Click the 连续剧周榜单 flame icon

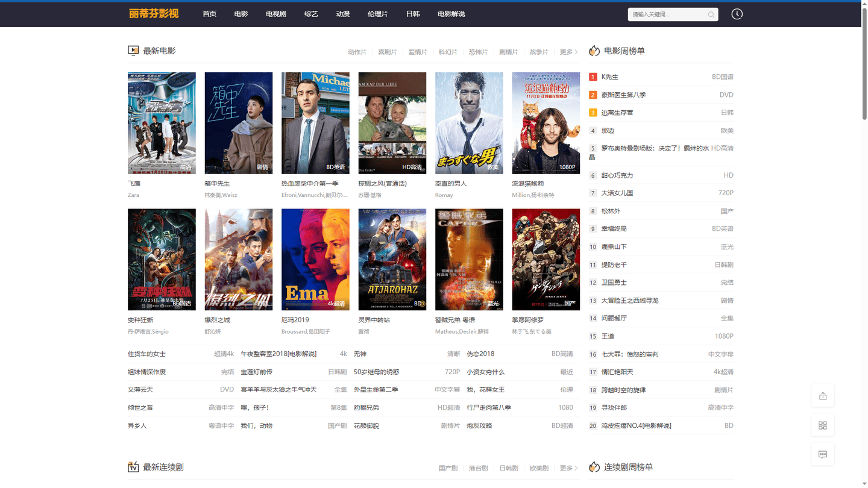click(x=594, y=467)
